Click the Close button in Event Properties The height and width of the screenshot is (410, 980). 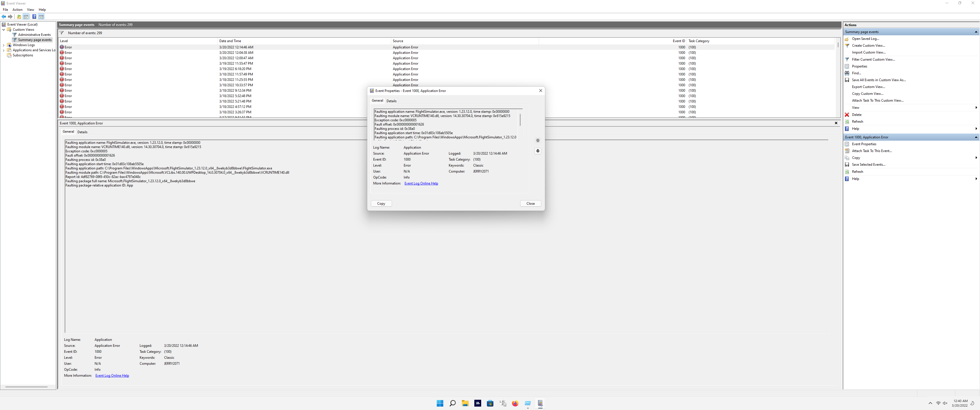click(x=530, y=204)
